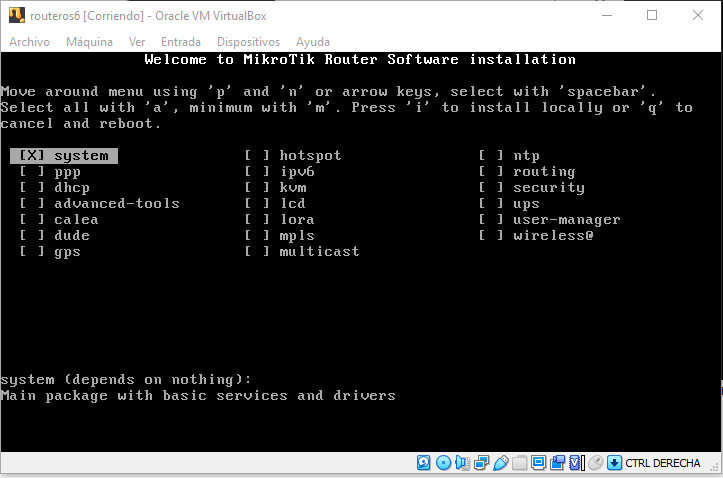Click the hard disk activity indicator
723x478 pixels.
[x=423, y=463]
